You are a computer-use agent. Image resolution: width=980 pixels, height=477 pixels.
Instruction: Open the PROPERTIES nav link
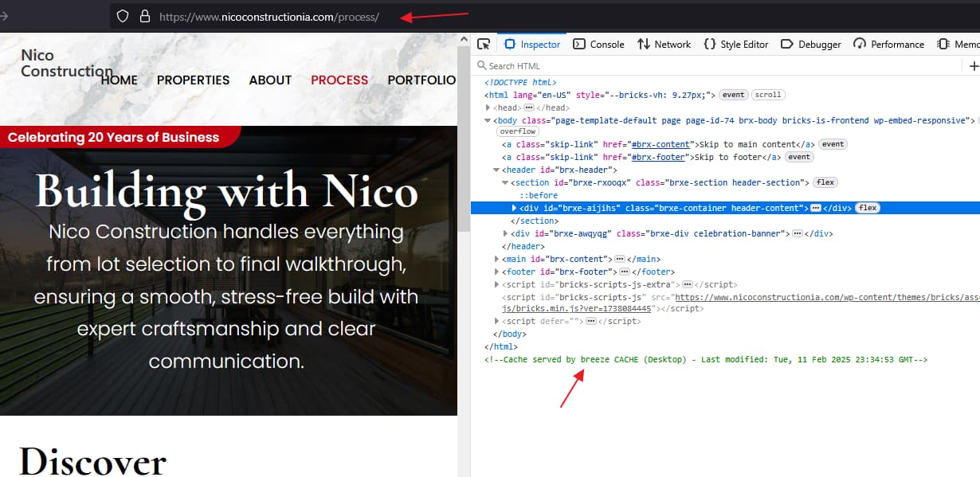click(x=193, y=80)
